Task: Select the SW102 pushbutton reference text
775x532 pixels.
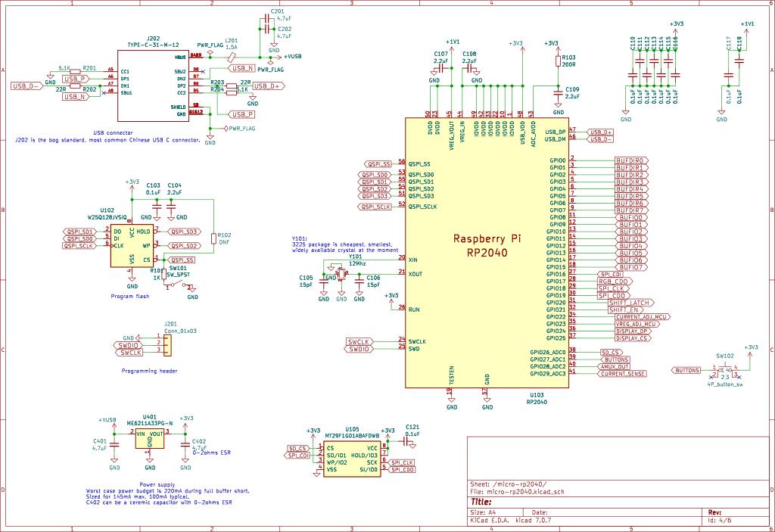Action: pyautogui.click(x=725, y=356)
